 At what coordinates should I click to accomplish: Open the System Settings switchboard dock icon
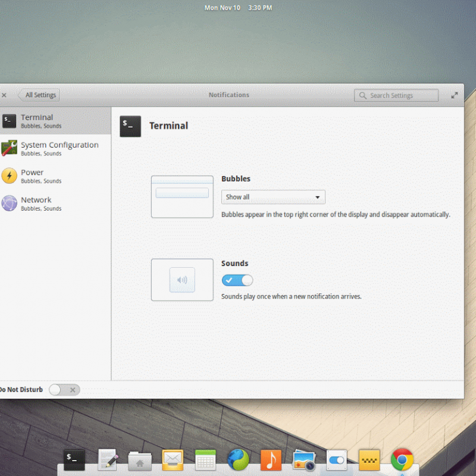coord(336,458)
